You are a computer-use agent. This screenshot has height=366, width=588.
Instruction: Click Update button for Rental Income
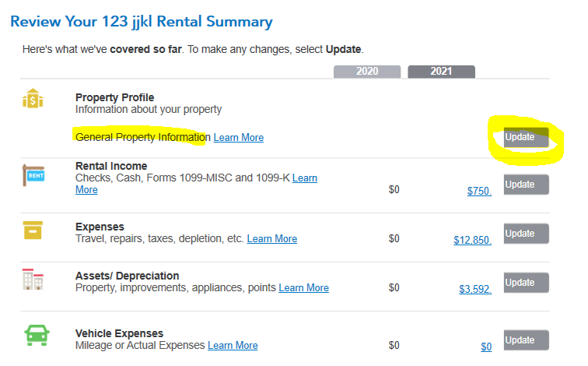point(526,185)
